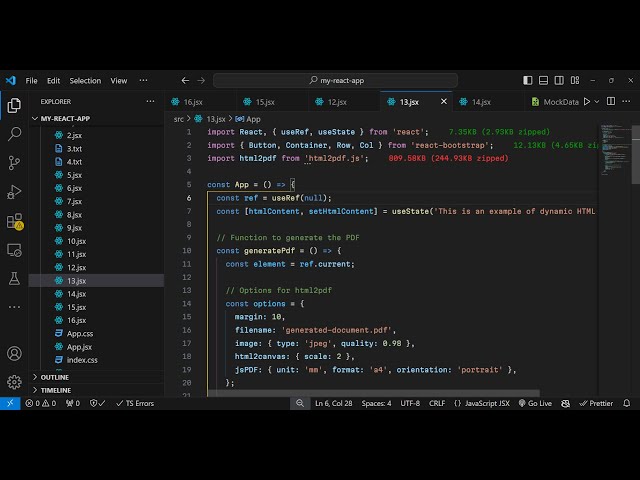Collapse the MY-REACT-APP folder tree

[66, 118]
